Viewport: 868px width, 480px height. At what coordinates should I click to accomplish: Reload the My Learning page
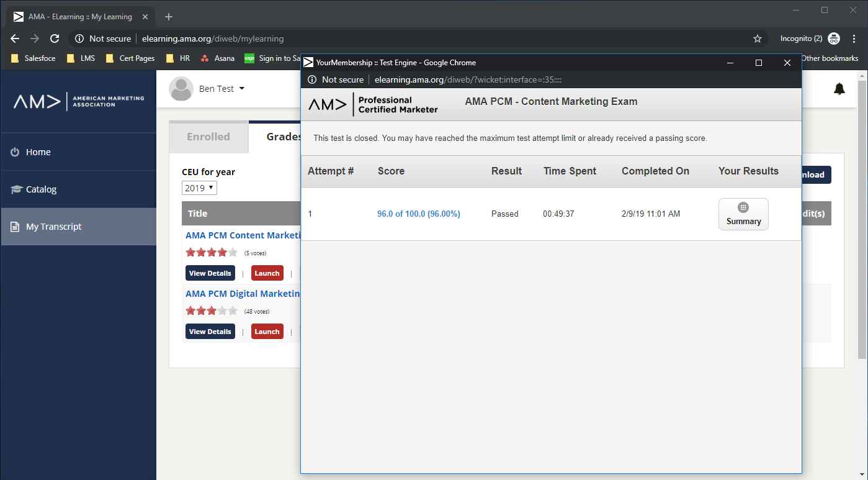click(x=55, y=38)
